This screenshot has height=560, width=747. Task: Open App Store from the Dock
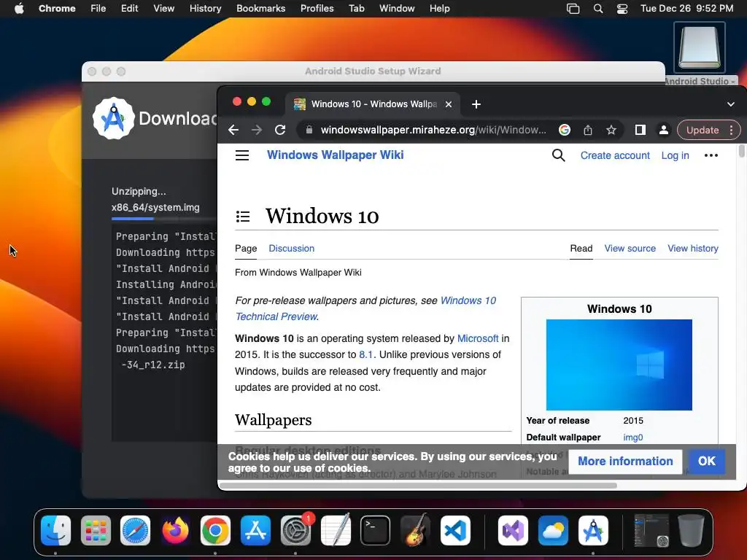(x=255, y=531)
